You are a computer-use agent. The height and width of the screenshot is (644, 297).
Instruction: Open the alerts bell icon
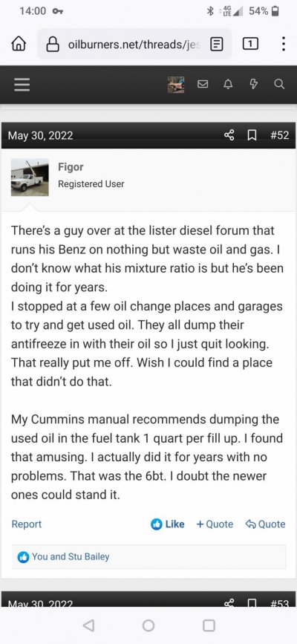[228, 84]
